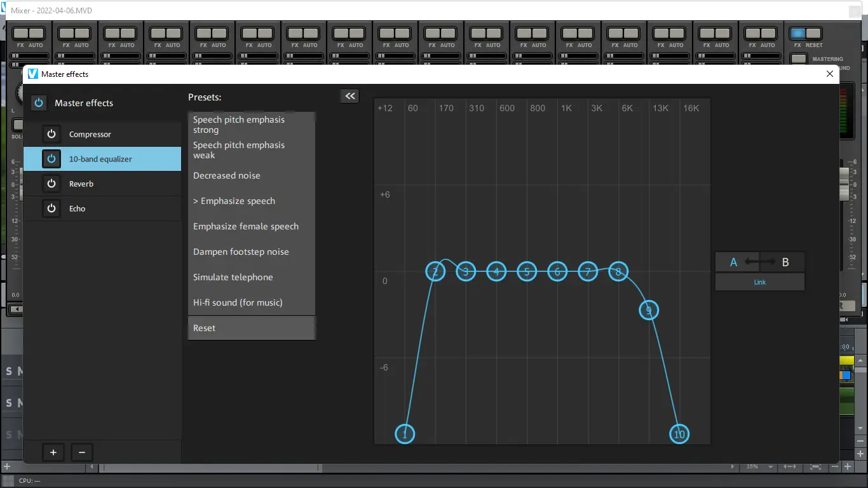
Task: Click the bracketed fit-view zoom icon
Action: [x=815, y=467]
